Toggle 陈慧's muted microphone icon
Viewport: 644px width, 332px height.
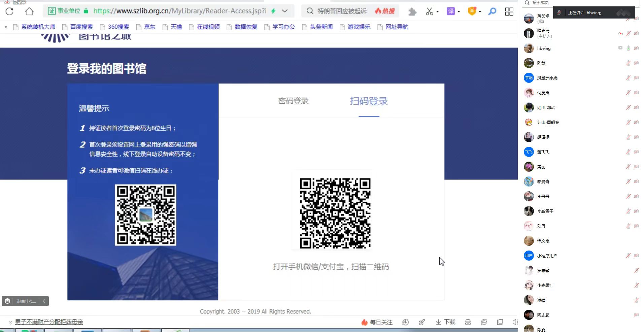click(x=628, y=63)
